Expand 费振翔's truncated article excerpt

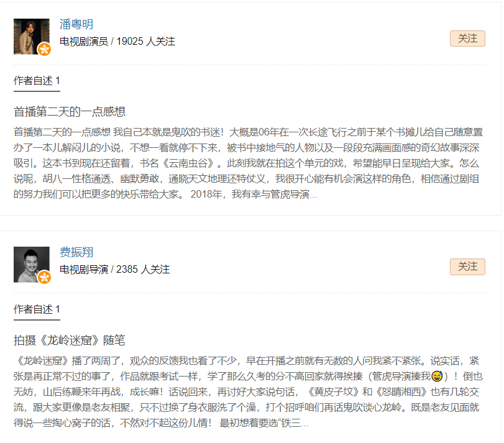(x=247, y=392)
